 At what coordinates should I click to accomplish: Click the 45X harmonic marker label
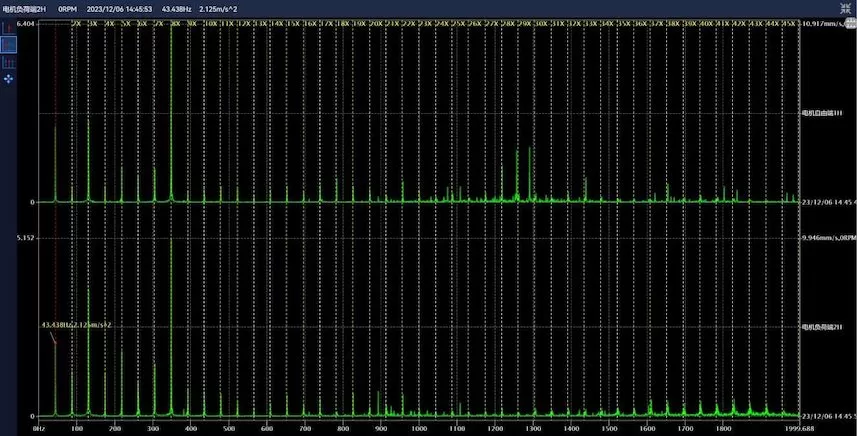789,23
